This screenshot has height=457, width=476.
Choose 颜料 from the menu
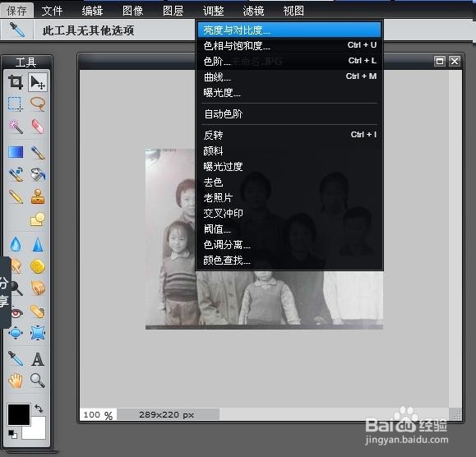click(x=289, y=150)
